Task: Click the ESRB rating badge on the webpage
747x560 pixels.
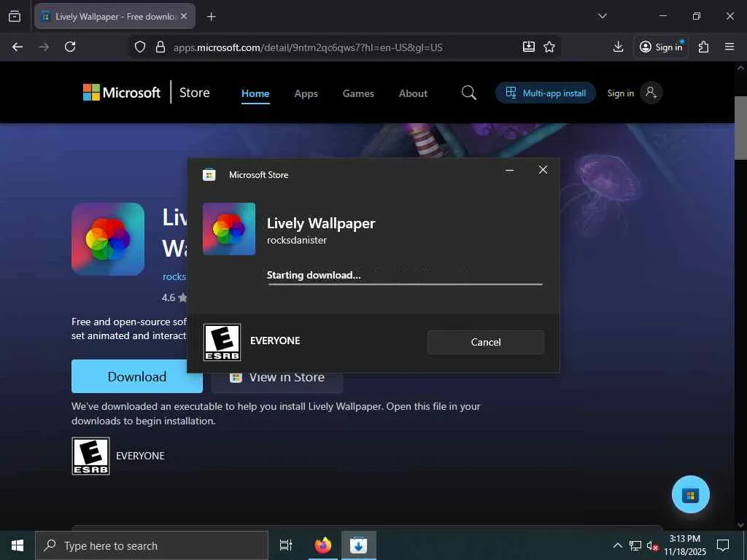Action: pos(90,456)
